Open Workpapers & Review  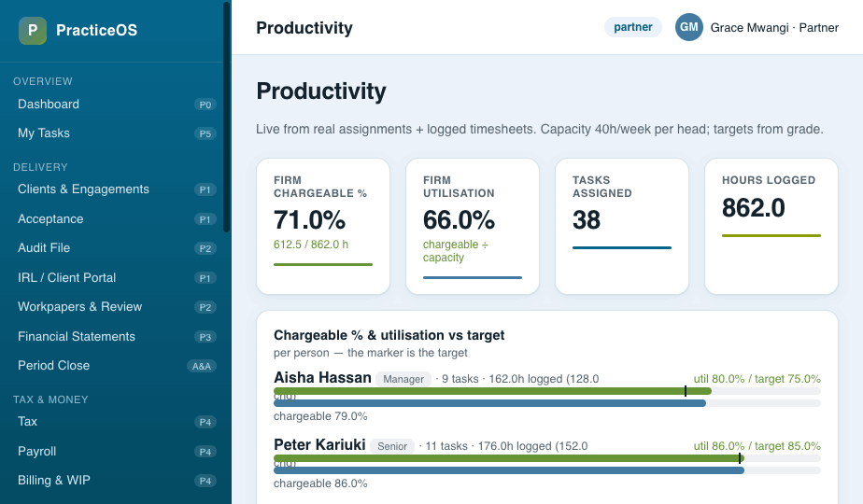click(x=116, y=307)
